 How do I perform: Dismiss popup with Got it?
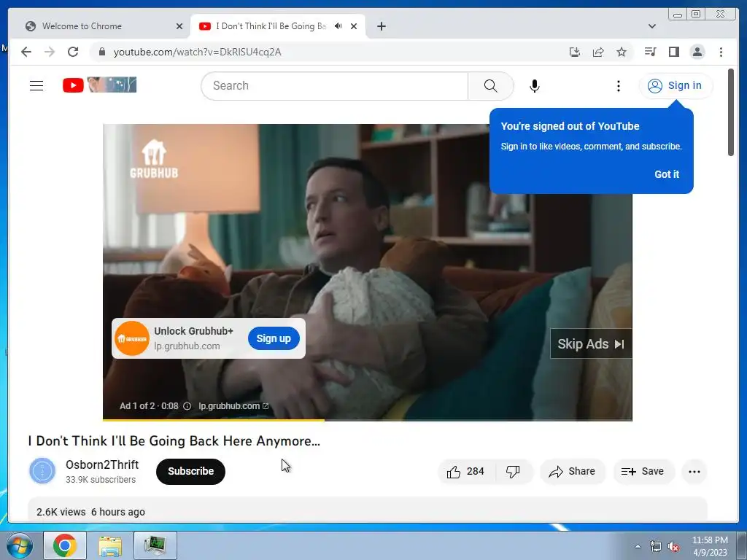[667, 174]
